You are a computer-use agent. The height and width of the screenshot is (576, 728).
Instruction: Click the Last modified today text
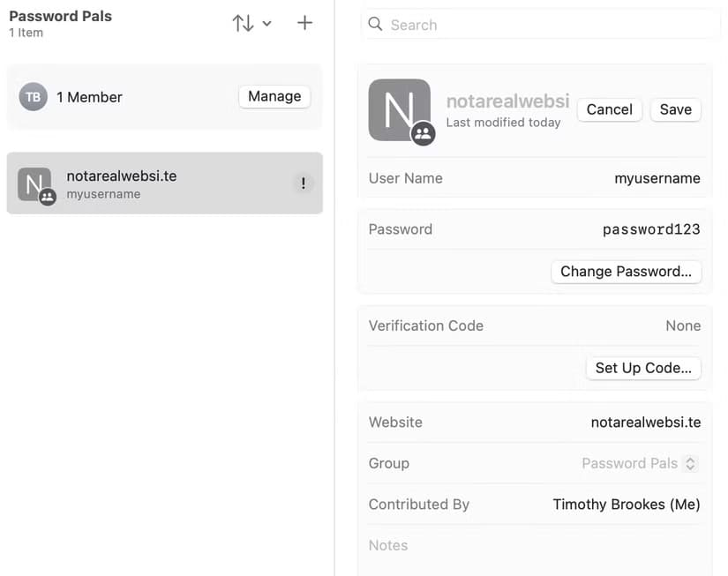[503, 123]
